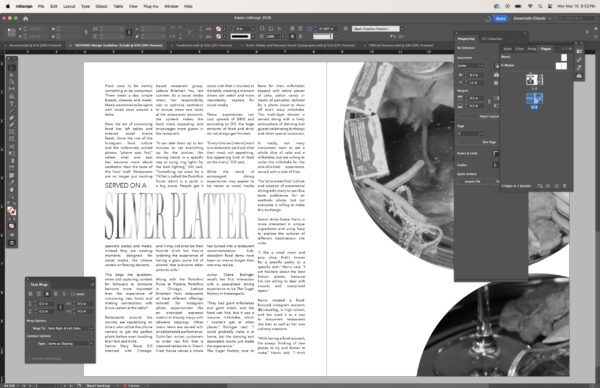The image size is (600, 388).
Task: Click Delete selected pages trash icon
Action: click(564, 186)
